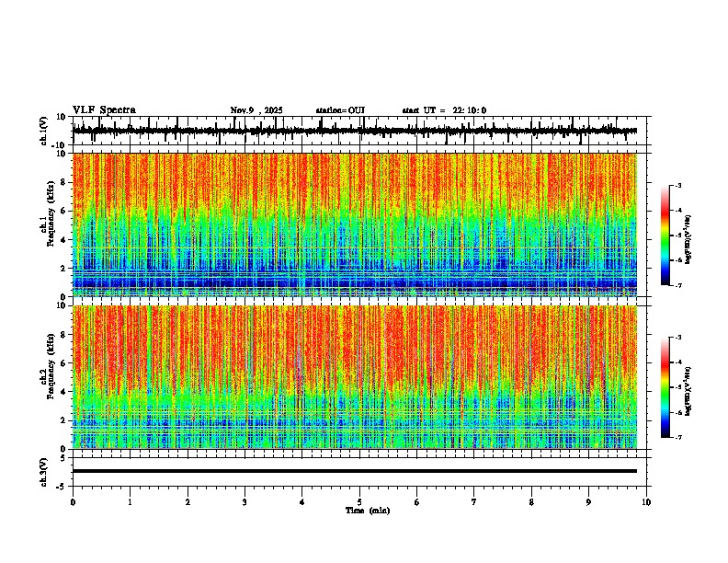Viewport: 728px width, 563px height.
Task: Click time-axis tick label "4"
Action: coord(302,502)
